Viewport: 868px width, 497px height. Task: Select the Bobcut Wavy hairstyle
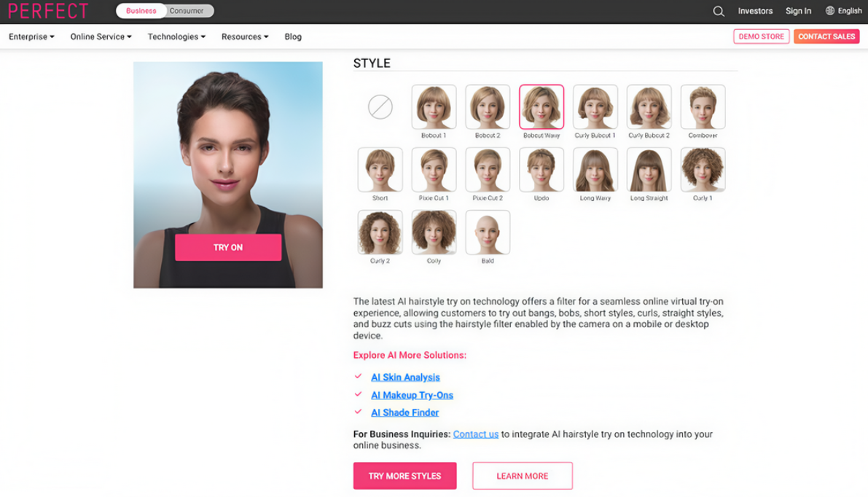pyautogui.click(x=541, y=107)
